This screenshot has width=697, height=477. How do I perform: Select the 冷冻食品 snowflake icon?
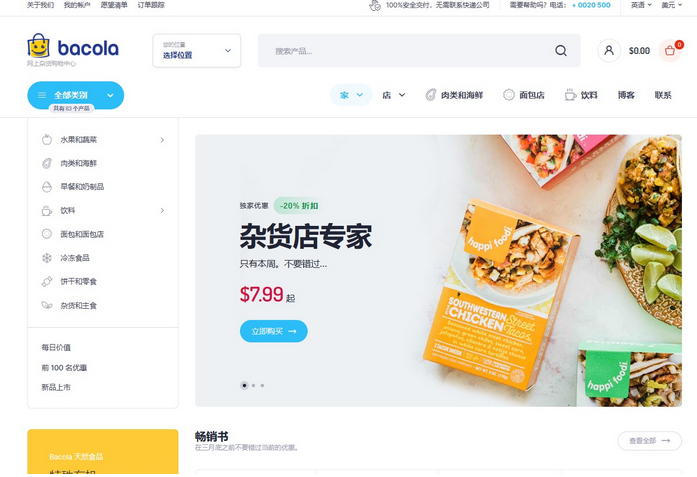[x=47, y=258]
